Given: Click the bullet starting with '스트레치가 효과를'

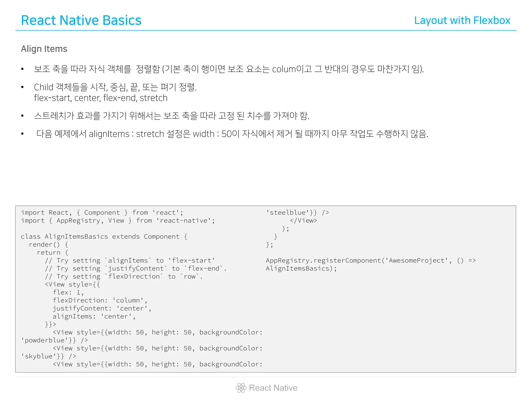Looking at the screenshot, I should 172,116.
